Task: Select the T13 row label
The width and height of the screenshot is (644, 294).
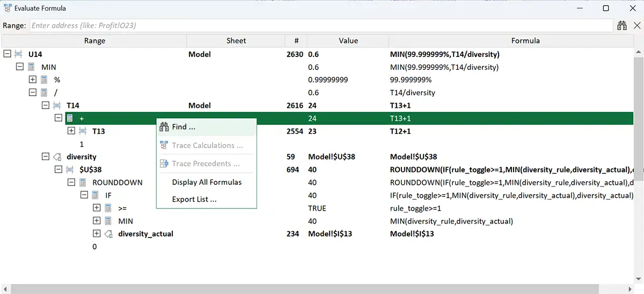Action: 99,131
